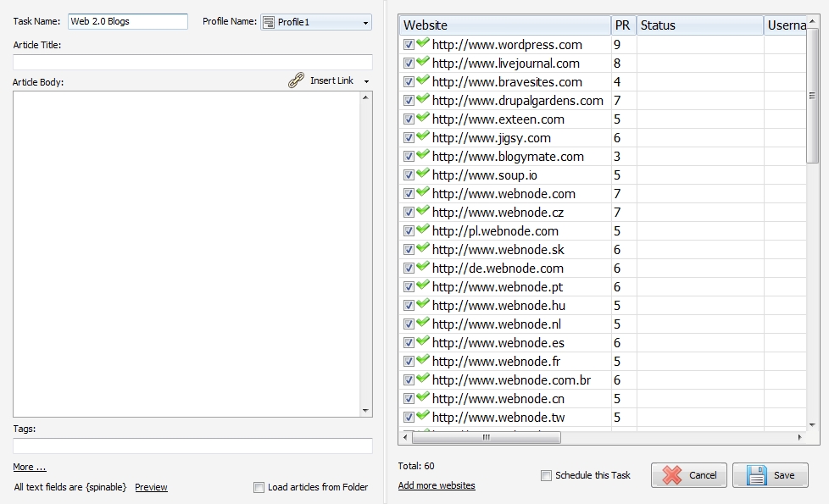Uncheck the exteen.com checkbox
This screenshot has width=829, height=504.
point(409,119)
